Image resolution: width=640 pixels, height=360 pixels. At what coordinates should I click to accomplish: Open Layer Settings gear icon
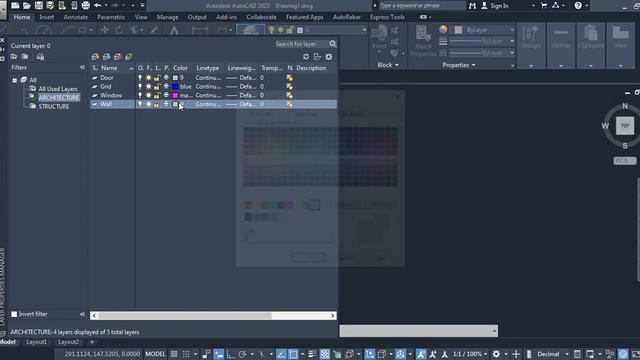tap(329, 57)
